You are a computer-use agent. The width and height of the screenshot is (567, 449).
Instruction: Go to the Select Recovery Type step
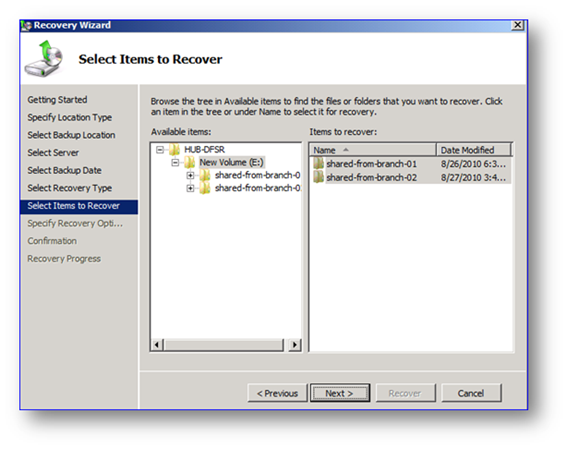70,188
